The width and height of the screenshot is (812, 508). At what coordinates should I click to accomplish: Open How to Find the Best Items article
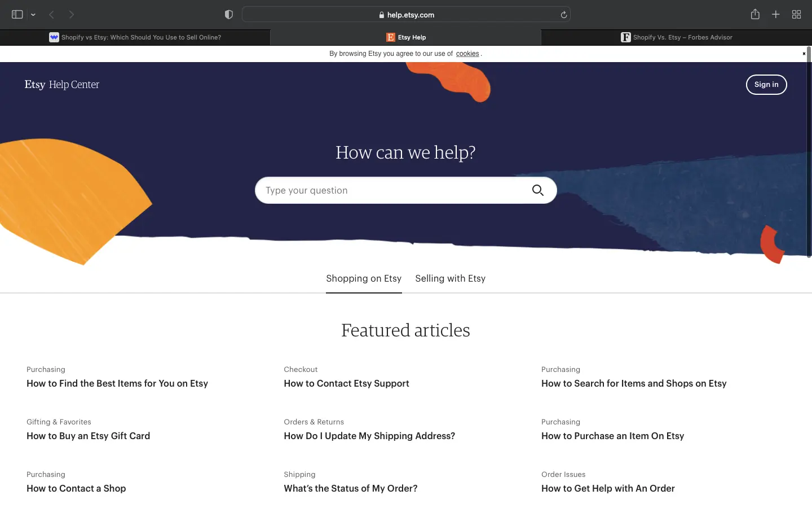pyautogui.click(x=117, y=383)
